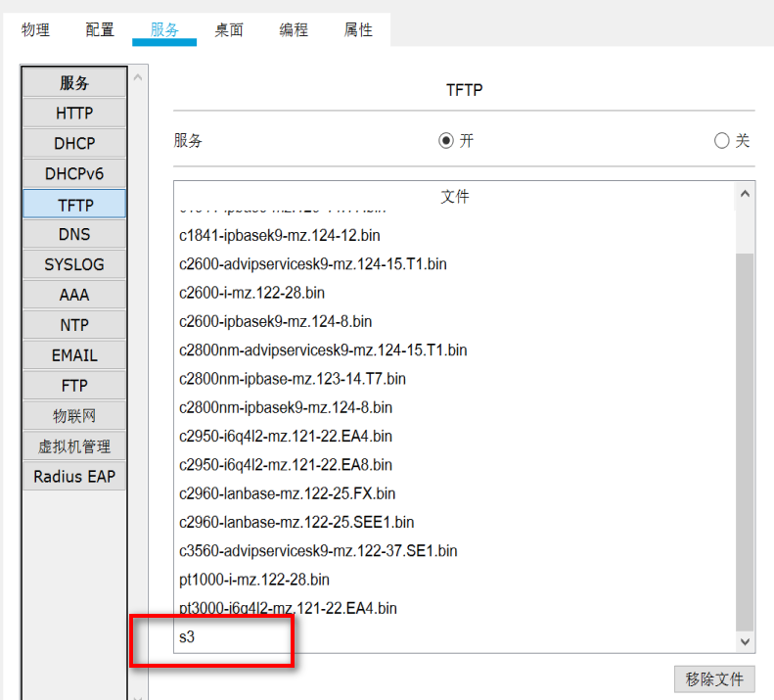Viewport: 774px width, 700px height.
Task: Go to the 编程 tab
Action: (x=294, y=29)
